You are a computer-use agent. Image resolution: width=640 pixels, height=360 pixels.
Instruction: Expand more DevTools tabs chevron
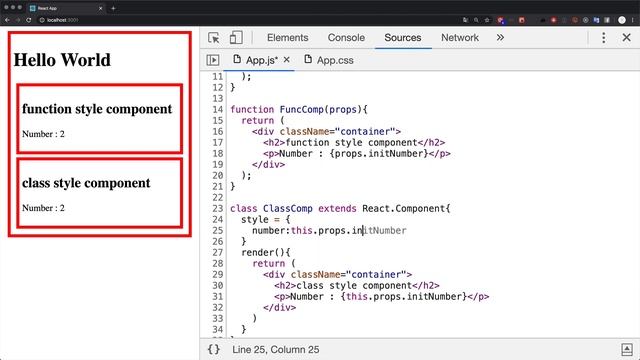[x=500, y=38]
